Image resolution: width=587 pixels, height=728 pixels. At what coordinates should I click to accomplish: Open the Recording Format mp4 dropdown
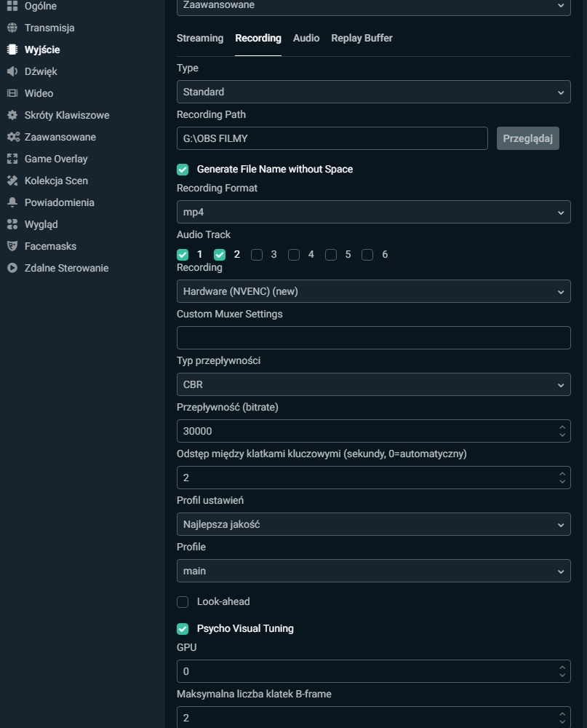point(374,212)
